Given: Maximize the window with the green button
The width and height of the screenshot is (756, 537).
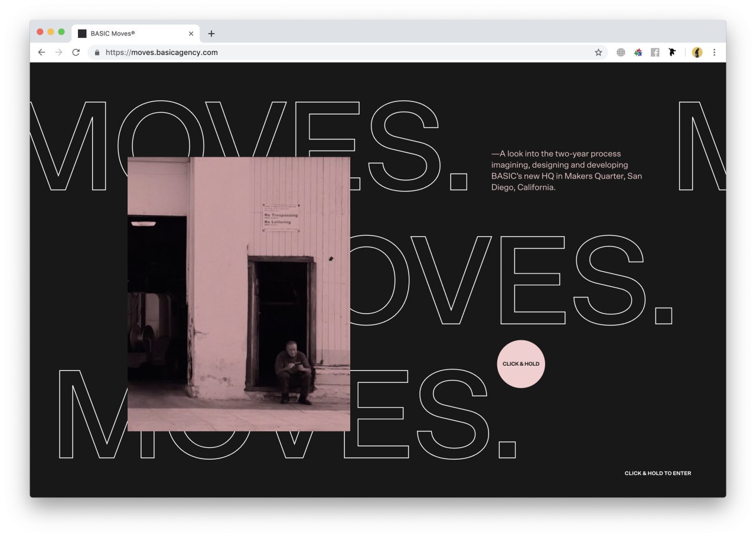Looking at the screenshot, I should coord(61,32).
